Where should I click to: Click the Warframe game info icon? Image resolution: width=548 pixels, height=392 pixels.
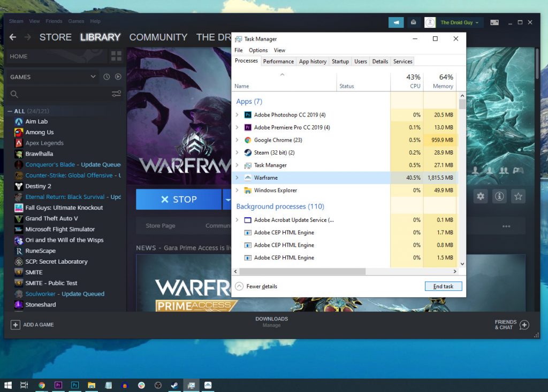tap(499, 196)
